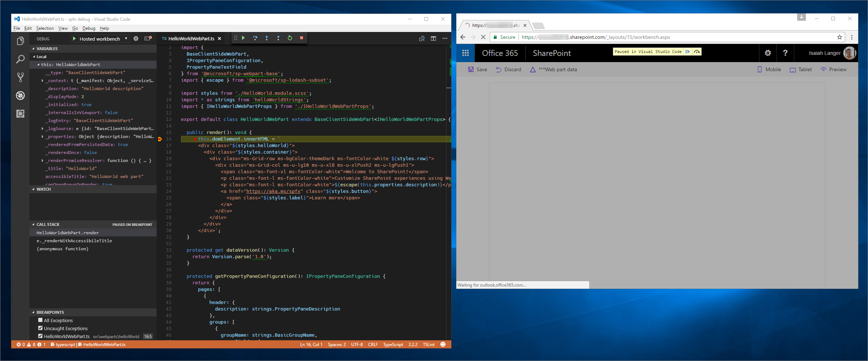Open the Debug menu
The width and height of the screenshot is (868, 361).
89,28
